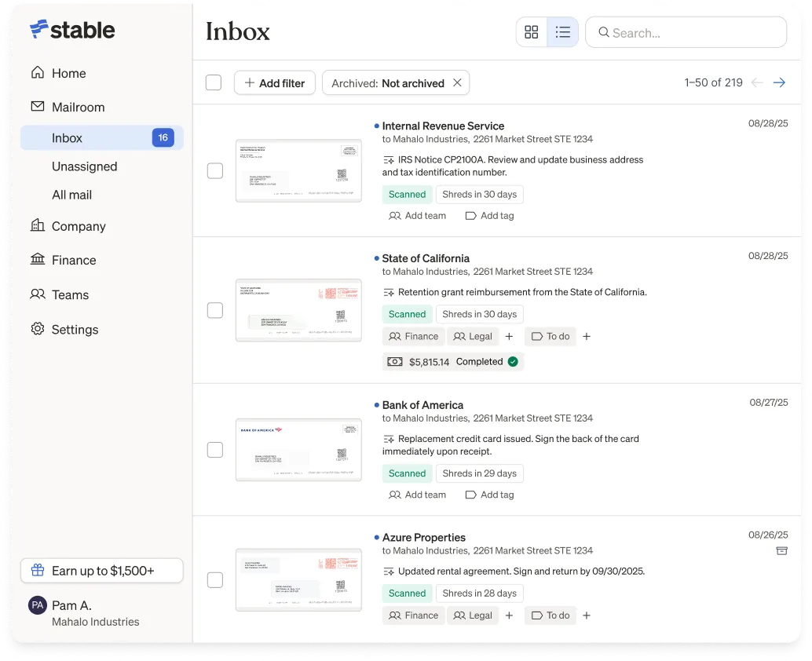Check the Bank of America mail checkbox

pos(215,450)
